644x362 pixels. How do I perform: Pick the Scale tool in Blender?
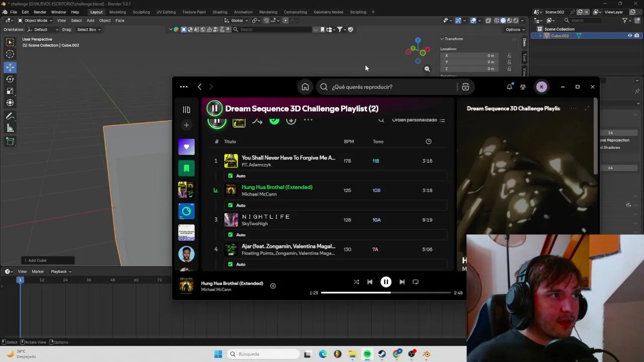[10, 91]
